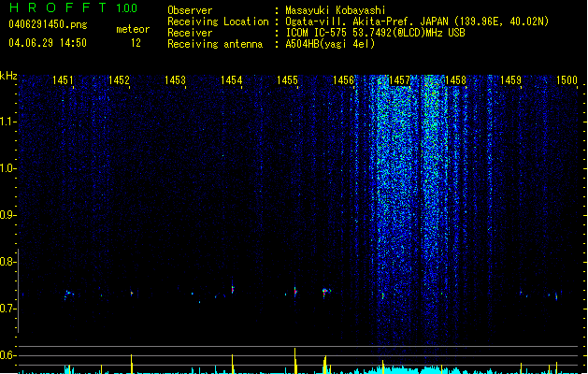The width and height of the screenshot is (588, 374).
Task: Click observer name Masayuki Kobayashi
Action: click(336, 10)
